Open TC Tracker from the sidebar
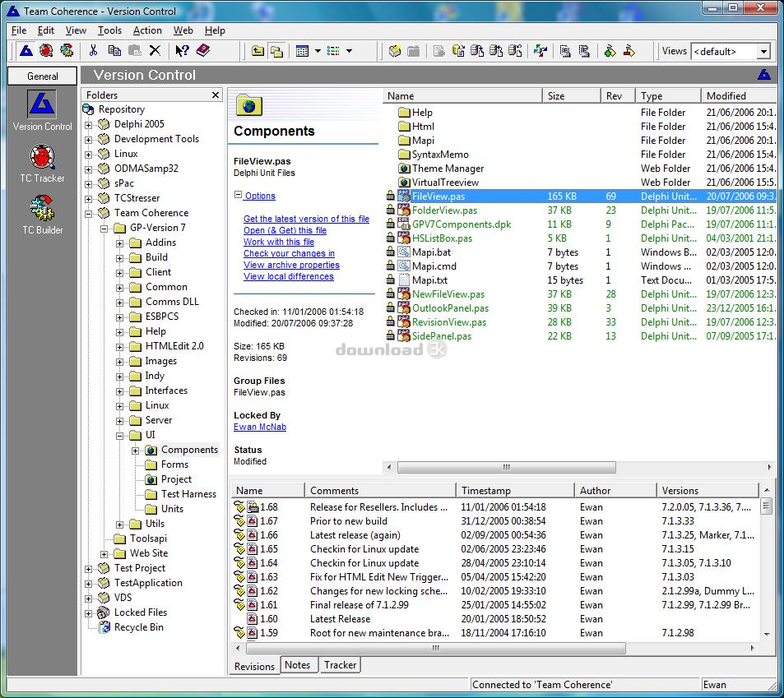Image resolution: width=784 pixels, height=698 pixels. tap(42, 164)
